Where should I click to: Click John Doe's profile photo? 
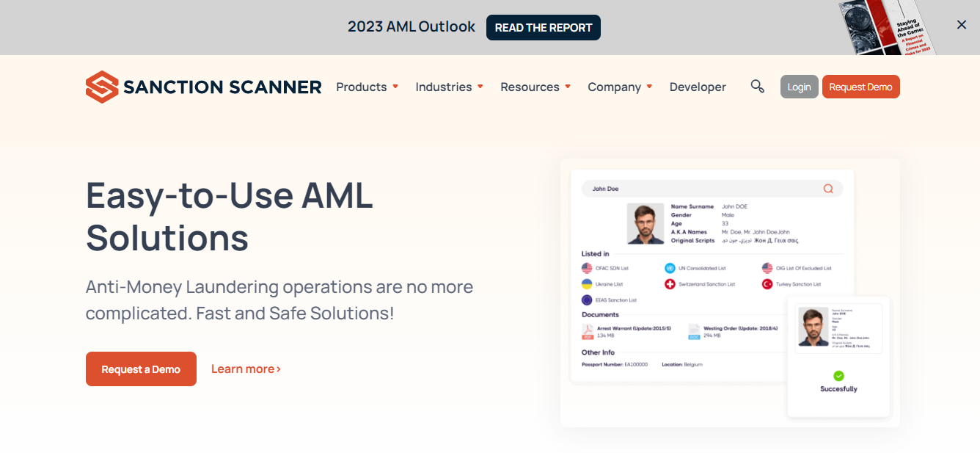646,224
